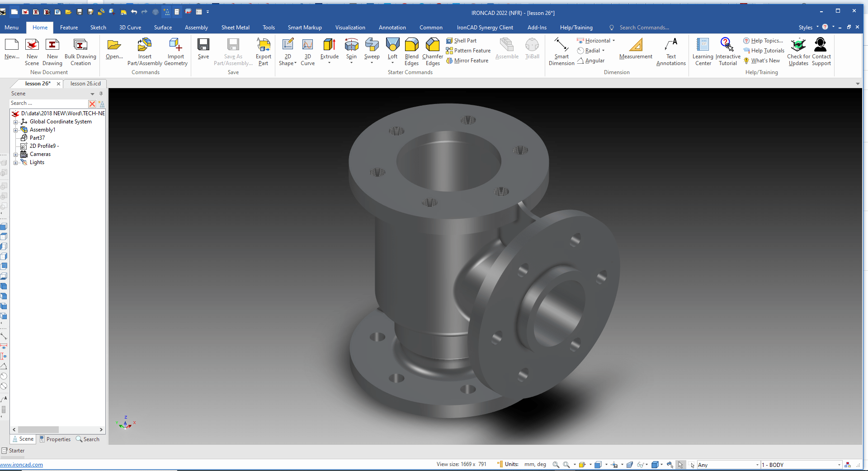The height and width of the screenshot is (471, 868).
Task: Click inside the Search Commands field
Action: (x=646, y=27)
